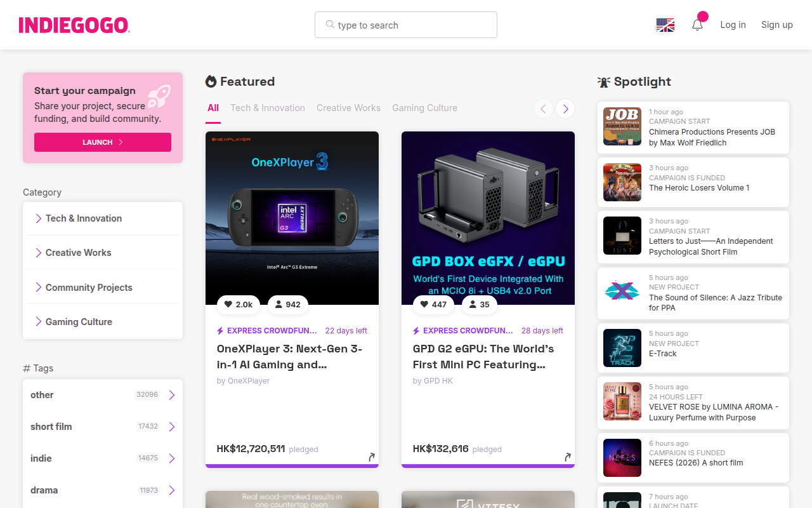Like the GPD G2 eGPU campaign (447 hearts)

click(x=433, y=305)
